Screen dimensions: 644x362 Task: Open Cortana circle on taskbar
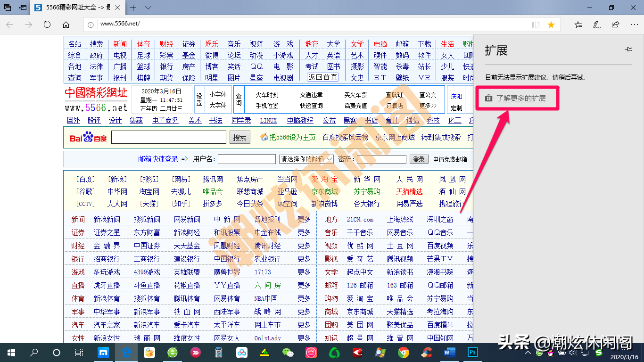pyautogui.click(x=57, y=352)
